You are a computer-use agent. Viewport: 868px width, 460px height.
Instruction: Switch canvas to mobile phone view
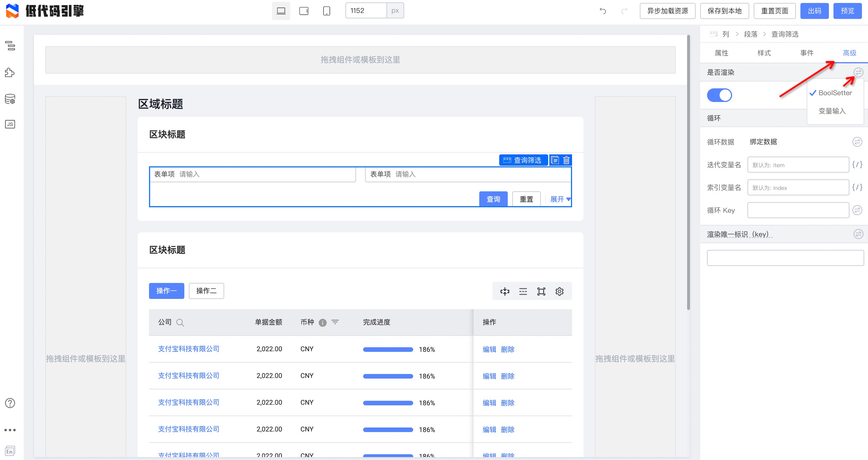coord(326,11)
